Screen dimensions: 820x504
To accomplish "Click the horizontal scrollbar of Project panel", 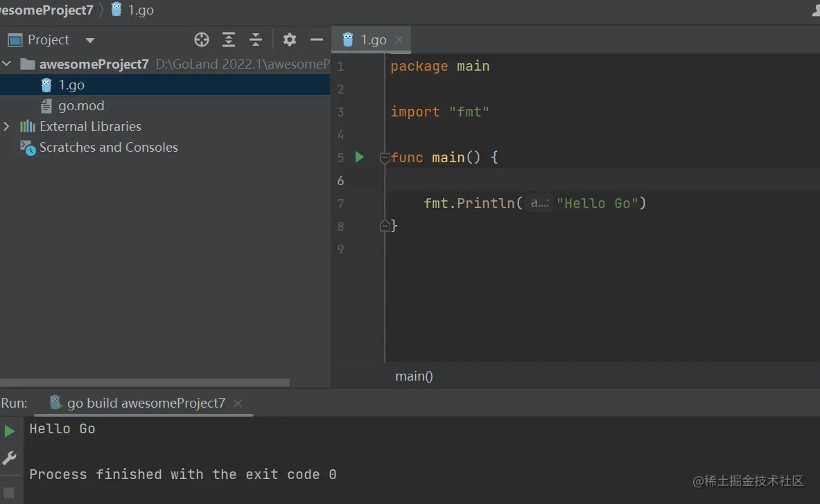I will [x=145, y=382].
